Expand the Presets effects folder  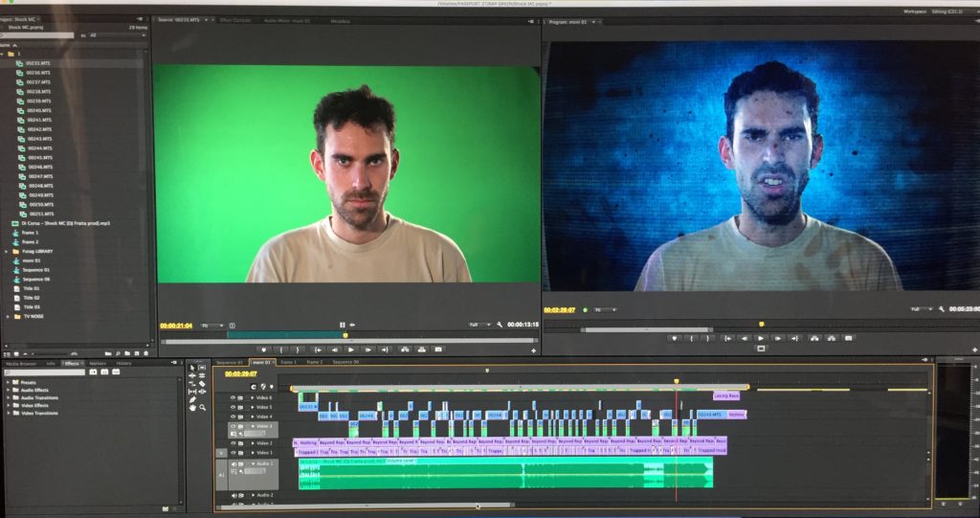click(x=8, y=382)
